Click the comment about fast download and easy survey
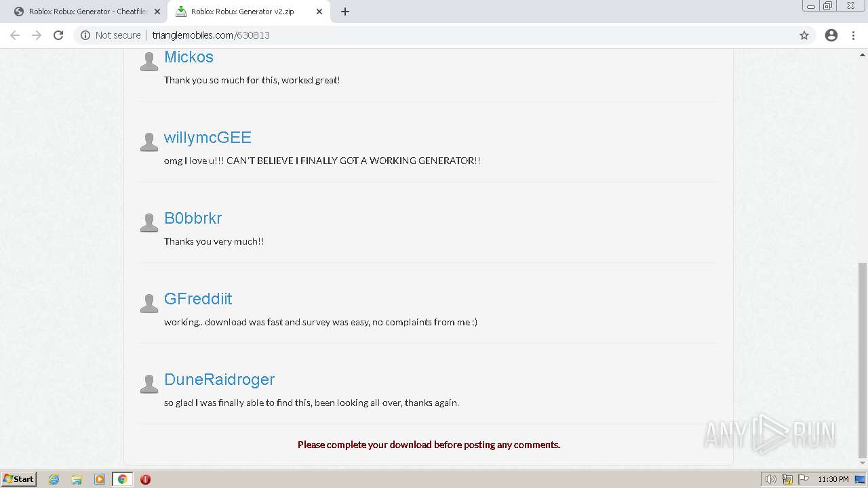Viewport: 868px width, 488px height. [x=321, y=322]
